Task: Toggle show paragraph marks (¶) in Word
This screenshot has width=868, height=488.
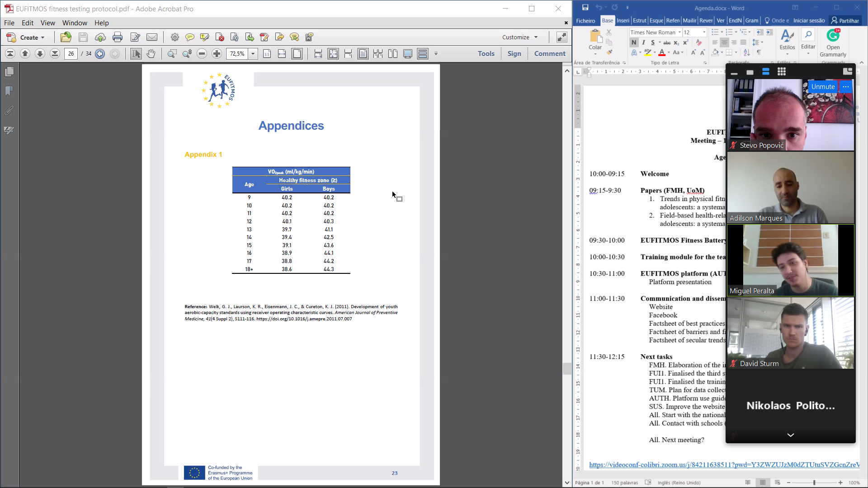Action: [x=759, y=53]
